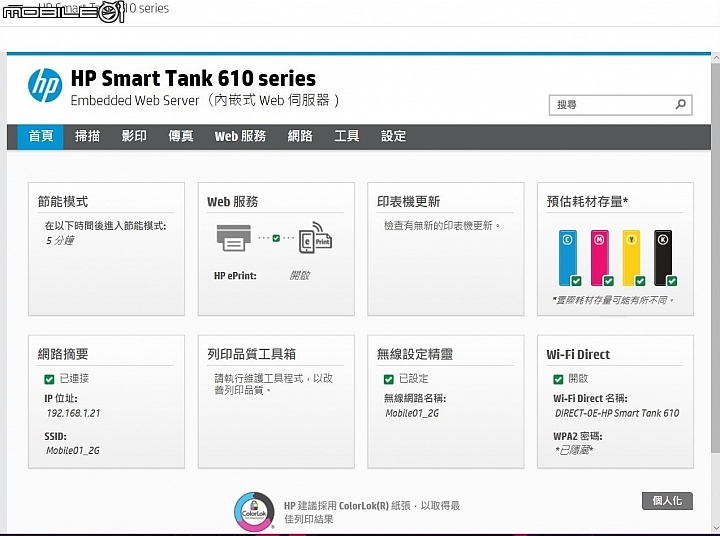
Task: Open the Web 服務 card heading
Action: click(x=232, y=202)
